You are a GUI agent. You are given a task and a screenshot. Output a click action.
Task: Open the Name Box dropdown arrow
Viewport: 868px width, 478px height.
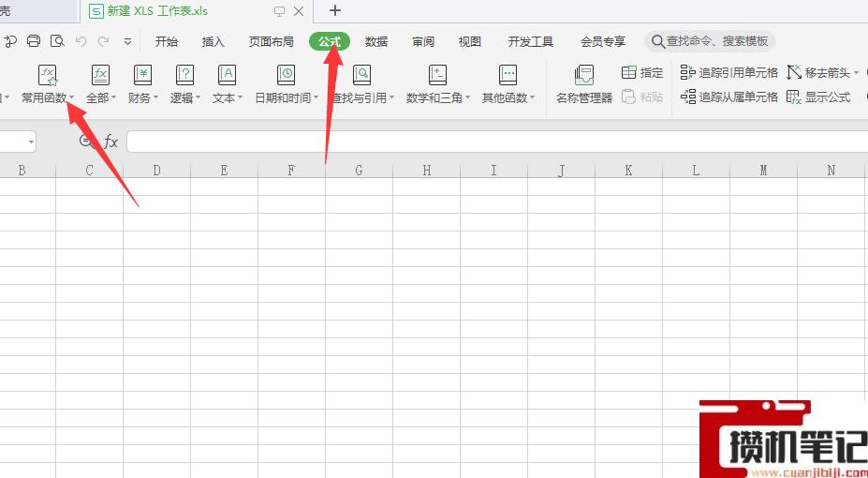(31, 142)
